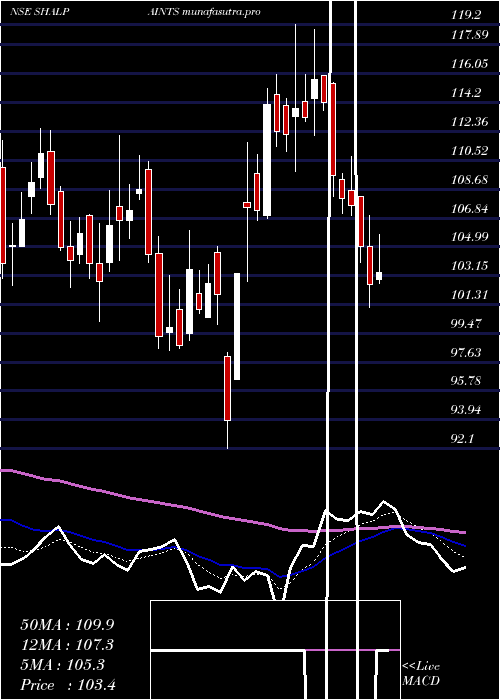Click the lowest red candle near 94

[227, 388]
